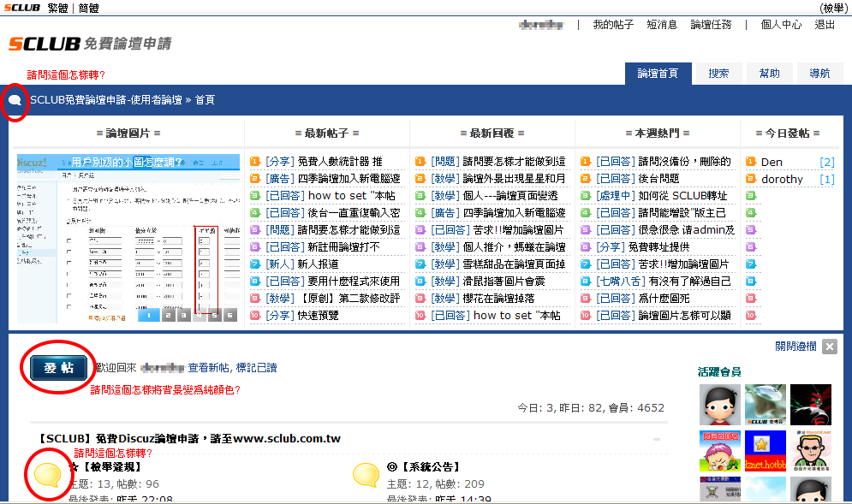
Task: Go to slide 5 of the forum image slideshow
Action: [x=215, y=315]
